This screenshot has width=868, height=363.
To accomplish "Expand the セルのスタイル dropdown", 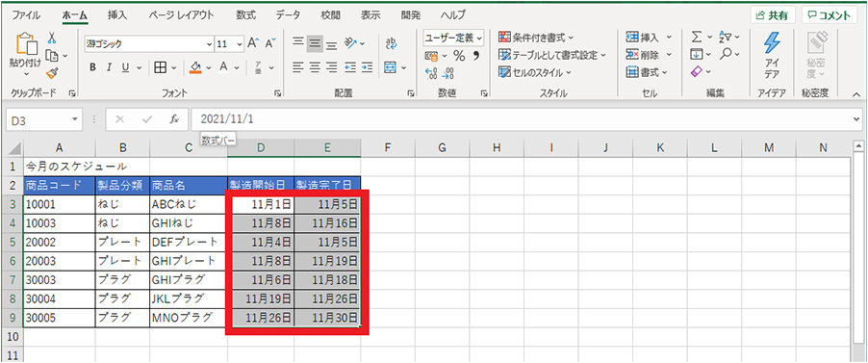I will pos(568,72).
